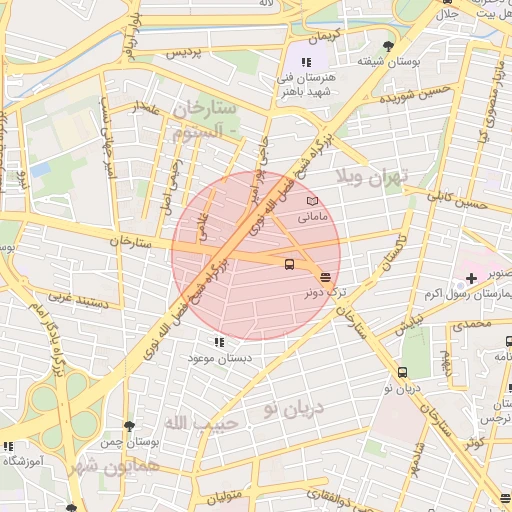
Task: Open the book icon above مامانی
Action: point(312,201)
